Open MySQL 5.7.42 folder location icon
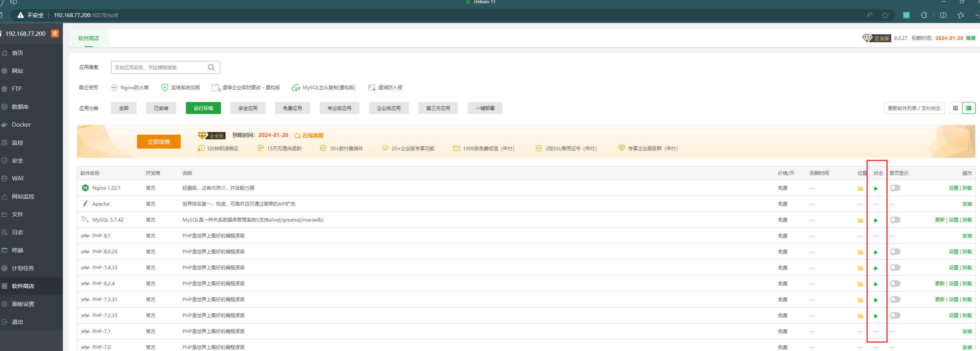Screen dimensions: 980x351 pos(860,220)
